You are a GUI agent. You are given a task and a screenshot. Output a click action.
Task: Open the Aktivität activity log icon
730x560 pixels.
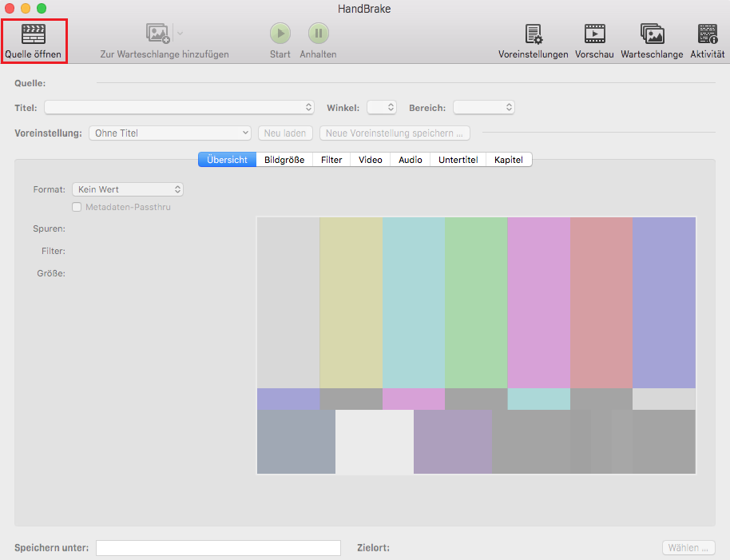coord(707,34)
